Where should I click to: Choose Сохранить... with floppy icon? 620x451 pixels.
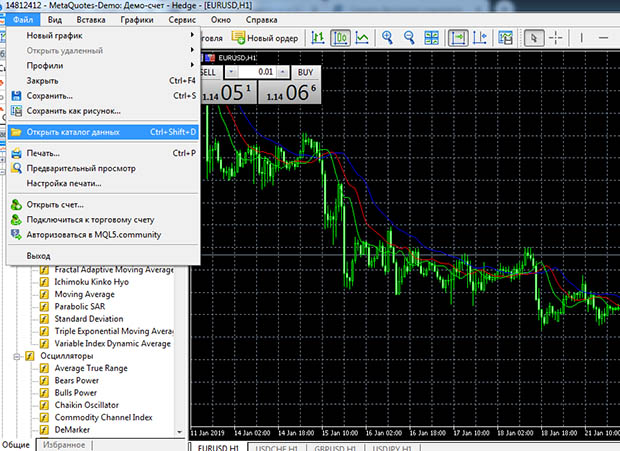click(x=103, y=95)
